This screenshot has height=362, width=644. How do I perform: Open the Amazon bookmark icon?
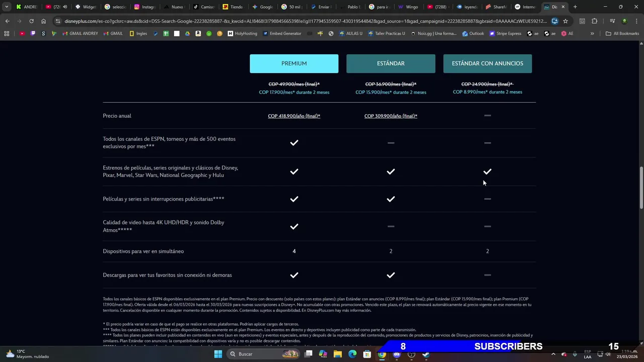click(198, 34)
